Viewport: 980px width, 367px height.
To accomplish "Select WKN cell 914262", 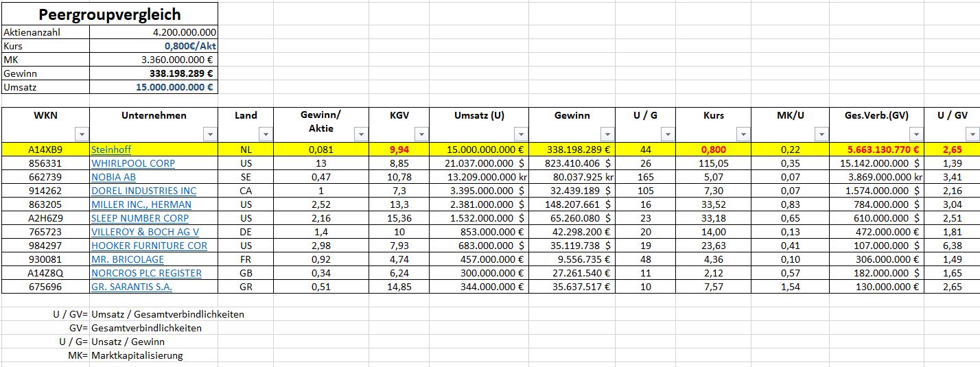I will point(45,191).
